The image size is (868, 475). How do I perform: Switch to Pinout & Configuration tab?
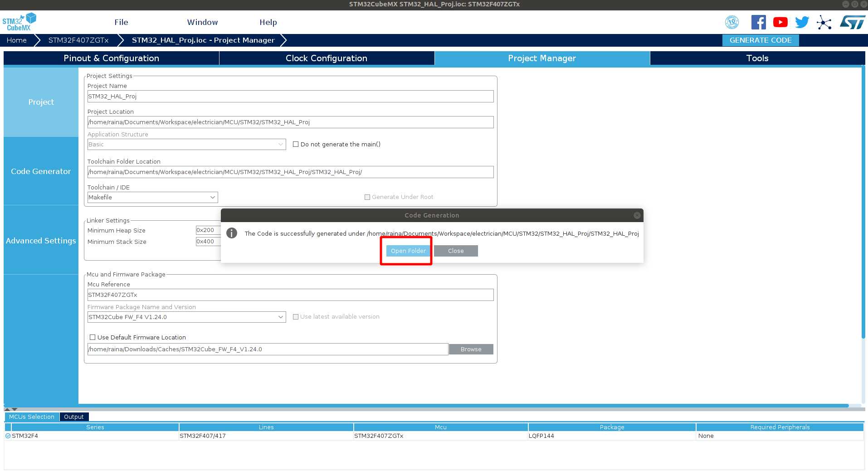click(x=111, y=58)
